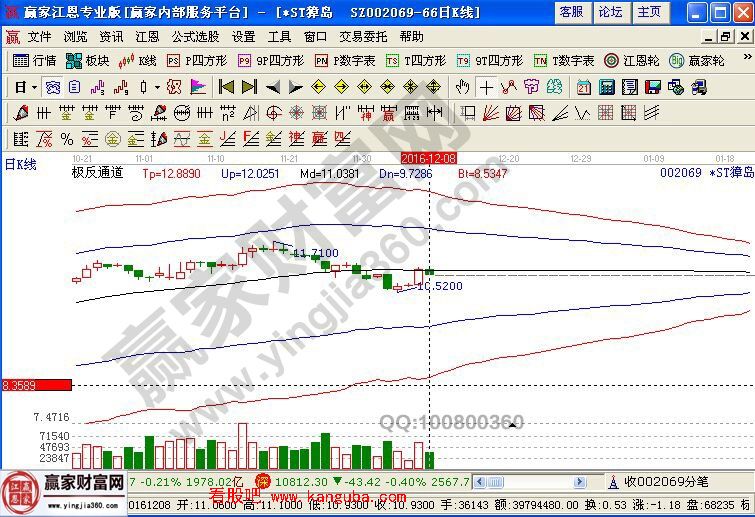The height and width of the screenshot is (517, 755).
Task: Click the Tp=12.8890 indicator value
Action: coord(171,174)
